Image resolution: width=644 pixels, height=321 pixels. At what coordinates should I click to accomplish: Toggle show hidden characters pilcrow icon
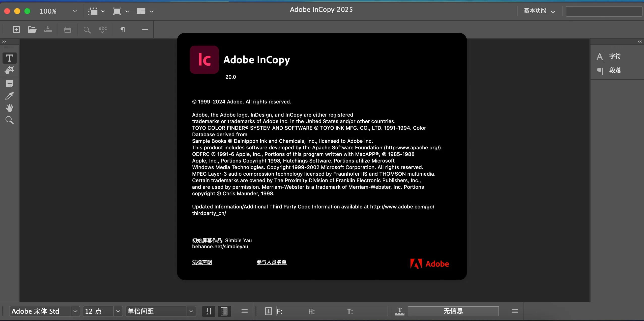(123, 30)
